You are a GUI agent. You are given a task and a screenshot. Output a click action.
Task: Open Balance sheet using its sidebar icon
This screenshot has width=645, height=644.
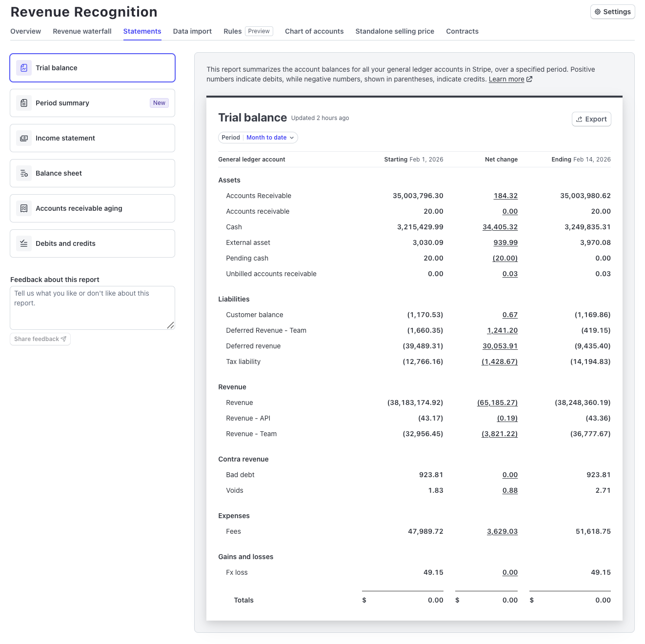click(x=24, y=173)
